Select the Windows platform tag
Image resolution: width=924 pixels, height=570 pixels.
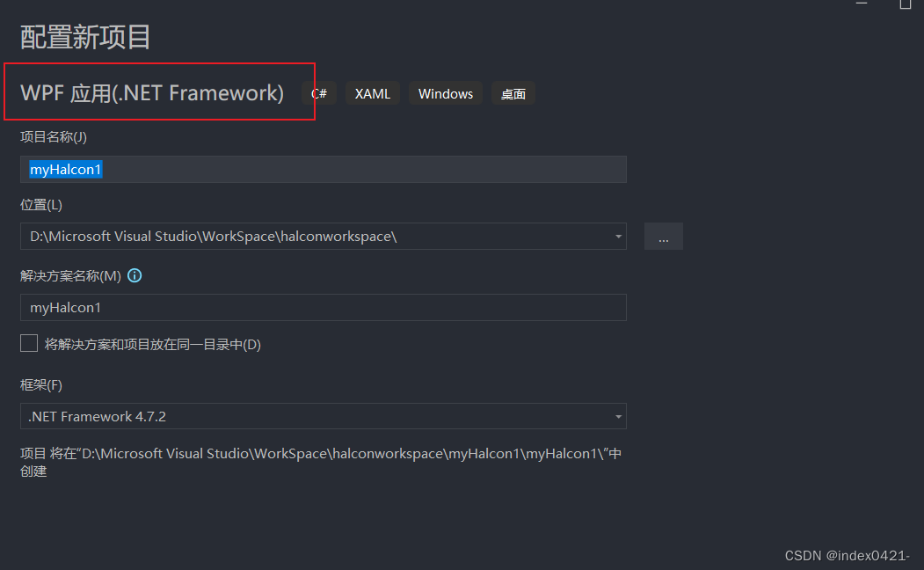[x=445, y=93]
